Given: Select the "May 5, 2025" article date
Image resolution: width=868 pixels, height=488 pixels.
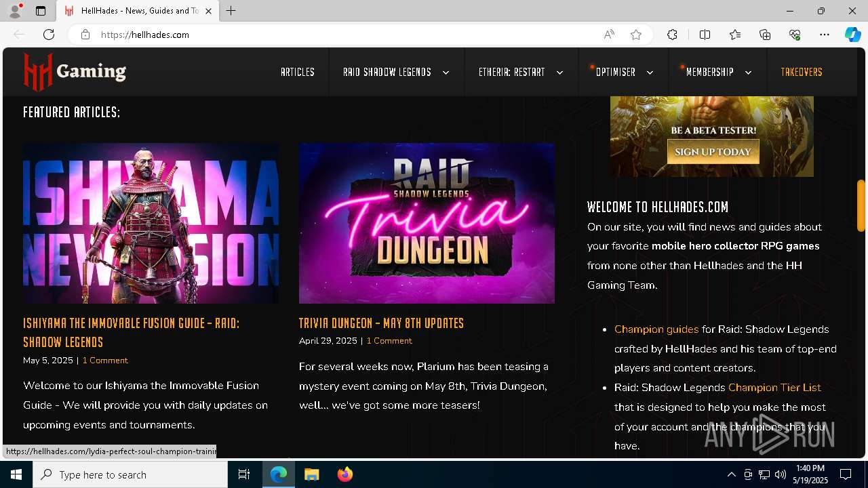Looking at the screenshot, I should click(48, 361).
